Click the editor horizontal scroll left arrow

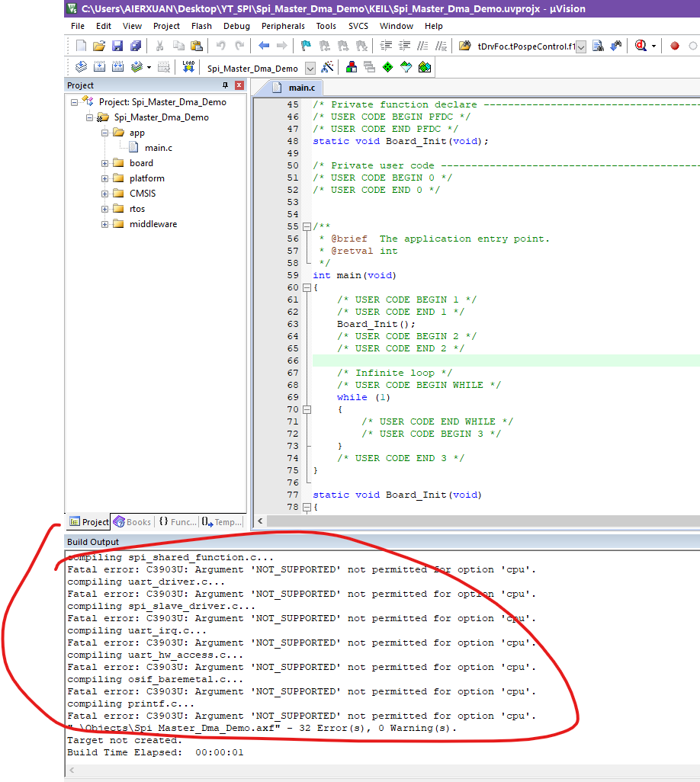click(x=260, y=521)
